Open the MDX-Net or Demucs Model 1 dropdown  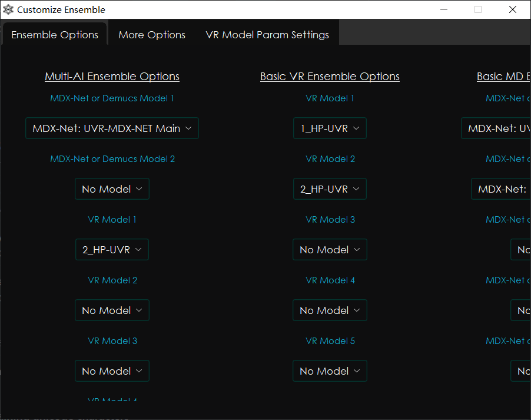112,128
